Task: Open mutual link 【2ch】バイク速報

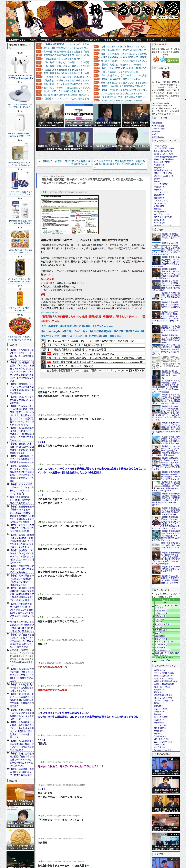Action: coord(158,129)
